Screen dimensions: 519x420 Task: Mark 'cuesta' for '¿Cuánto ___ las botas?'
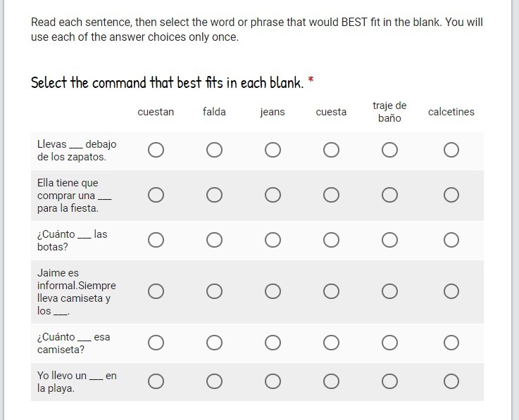(x=332, y=241)
